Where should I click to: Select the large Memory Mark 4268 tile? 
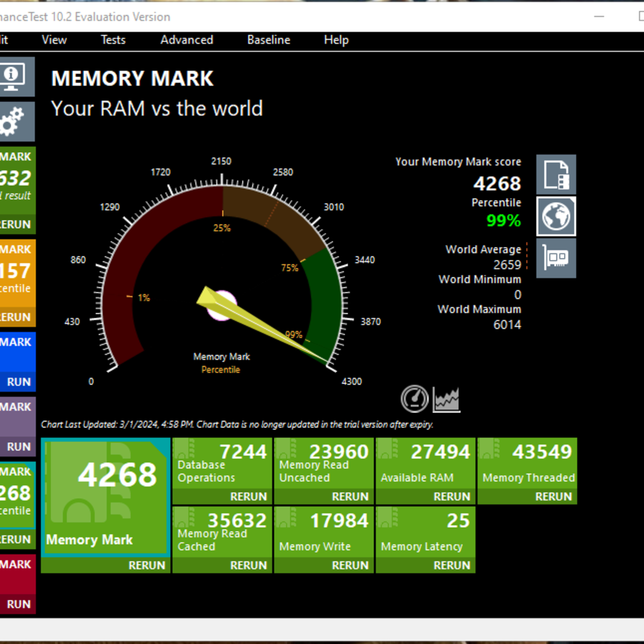coord(105,498)
